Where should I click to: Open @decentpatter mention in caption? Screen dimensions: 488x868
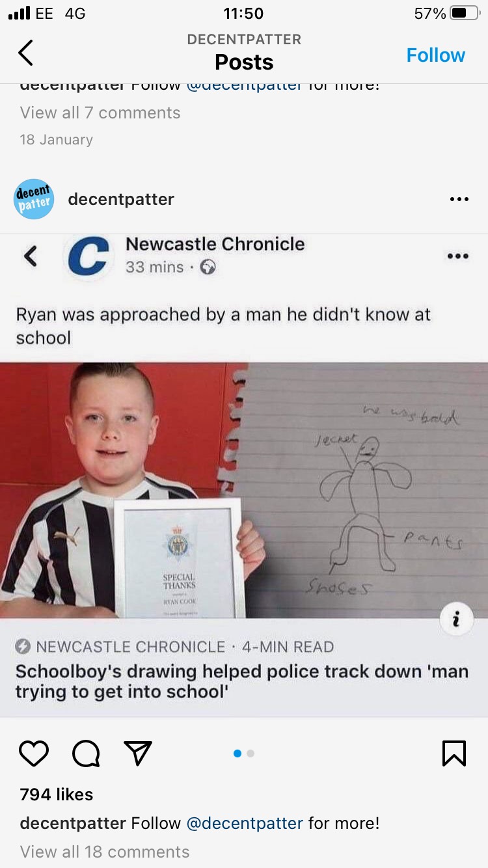[245, 823]
